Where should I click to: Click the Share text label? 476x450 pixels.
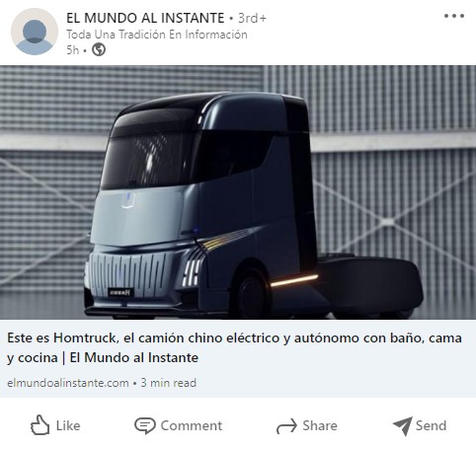tap(320, 425)
